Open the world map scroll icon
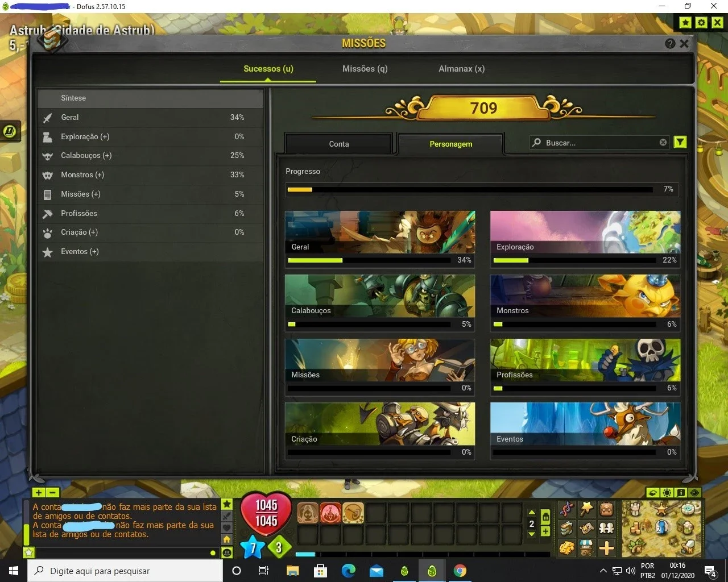728x582 pixels. tap(586, 528)
